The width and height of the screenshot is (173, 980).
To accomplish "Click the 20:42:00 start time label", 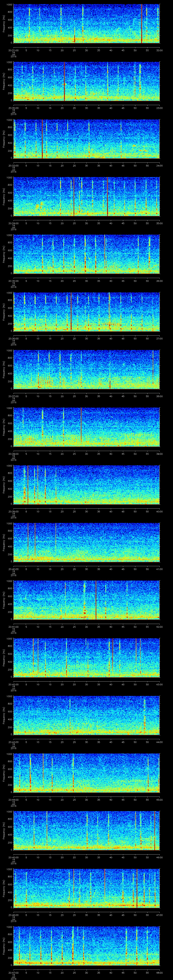I will pos(14,684).
